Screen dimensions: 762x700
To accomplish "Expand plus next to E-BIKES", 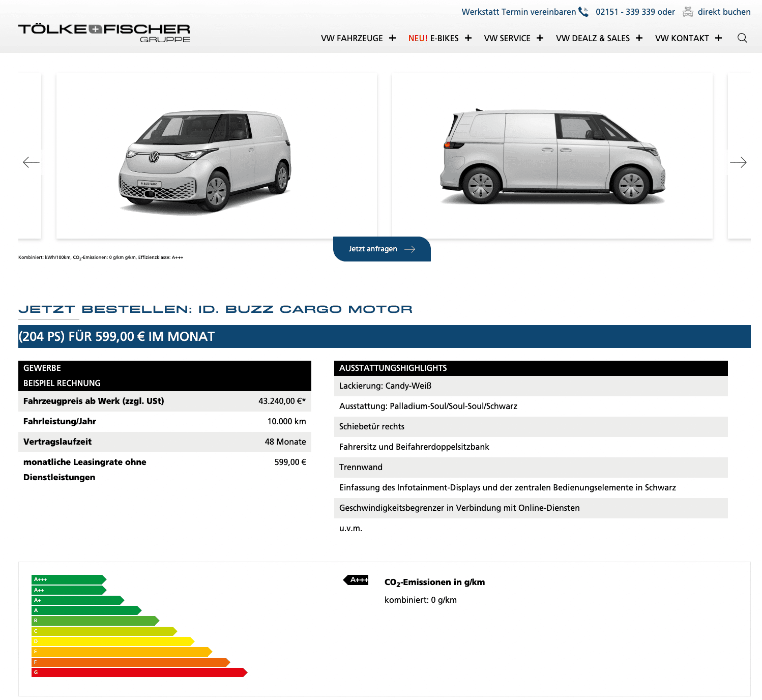I will [x=468, y=38].
